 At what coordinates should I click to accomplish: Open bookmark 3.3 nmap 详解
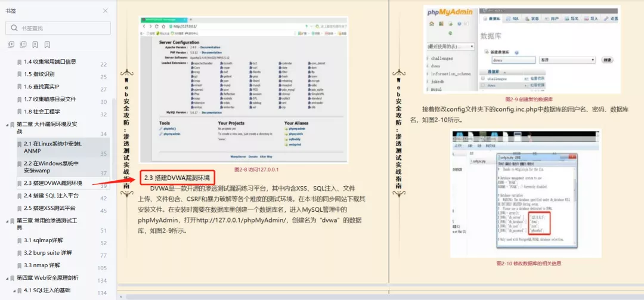pos(42,265)
